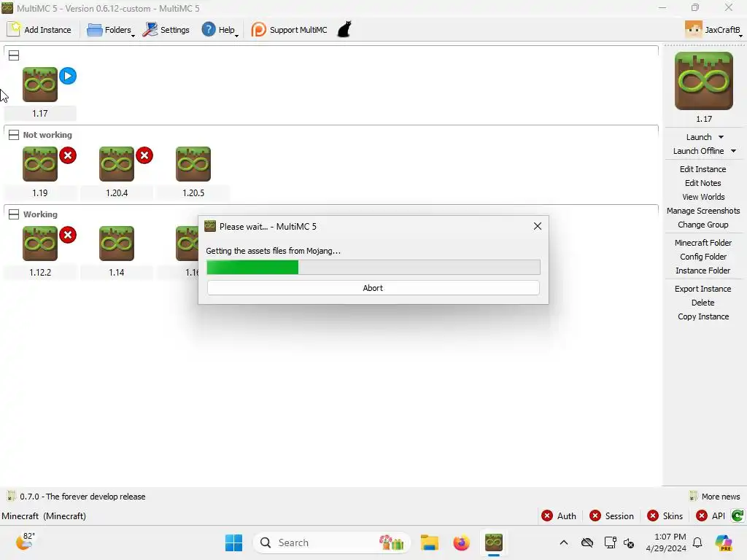Image resolution: width=747 pixels, height=560 pixels.
Task: Click the large 1.17 icon in side panel
Action: 704,81
